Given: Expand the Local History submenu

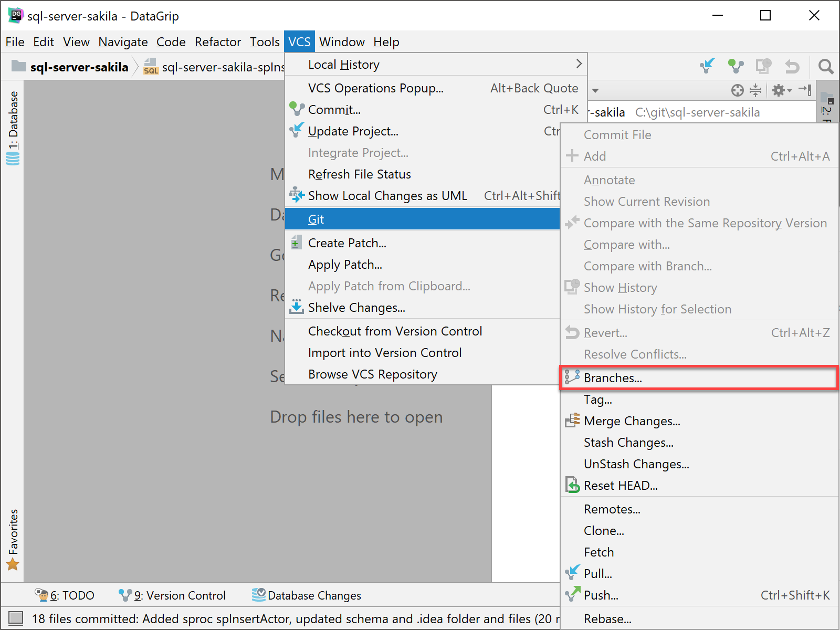Looking at the screenshot, I should coord(436,65).
